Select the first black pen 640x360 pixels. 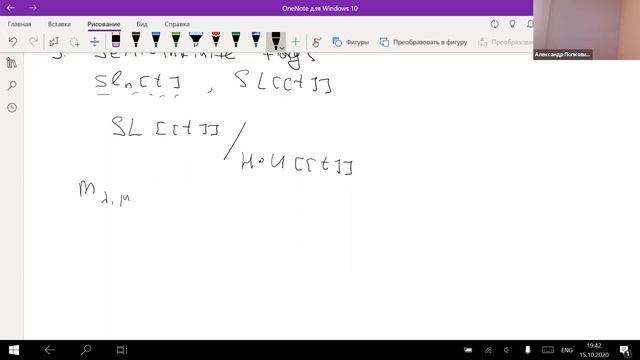(x=136, y=40)
